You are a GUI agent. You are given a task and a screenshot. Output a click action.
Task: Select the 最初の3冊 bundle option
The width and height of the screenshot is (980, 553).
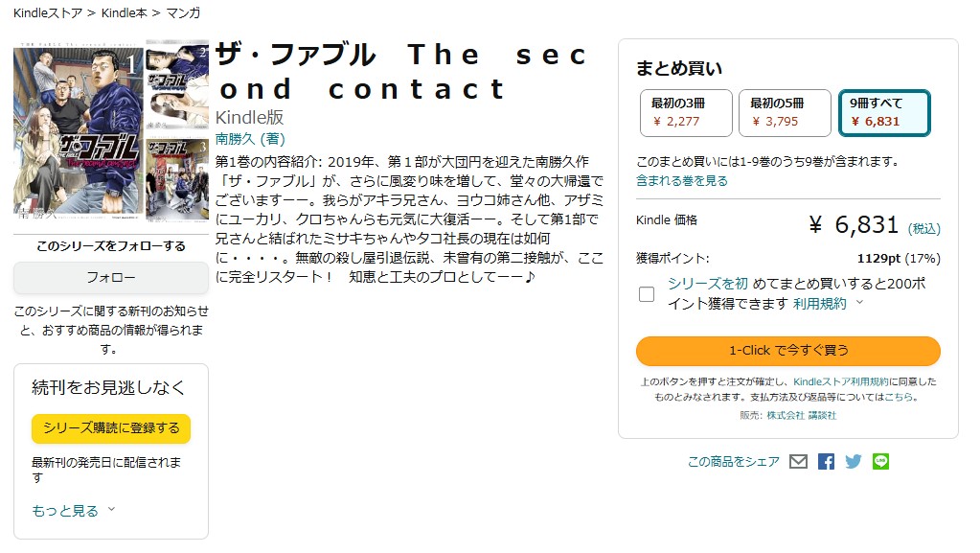(684, 112)
